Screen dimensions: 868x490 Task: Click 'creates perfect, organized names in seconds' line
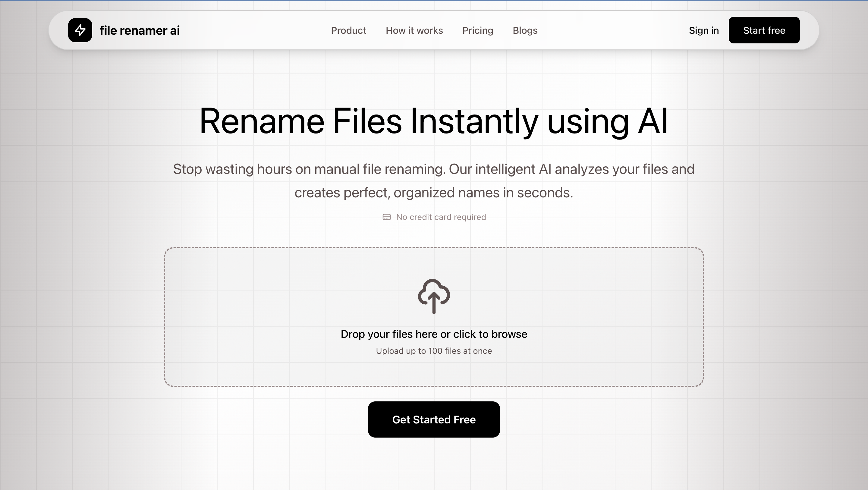pos(434,193)
